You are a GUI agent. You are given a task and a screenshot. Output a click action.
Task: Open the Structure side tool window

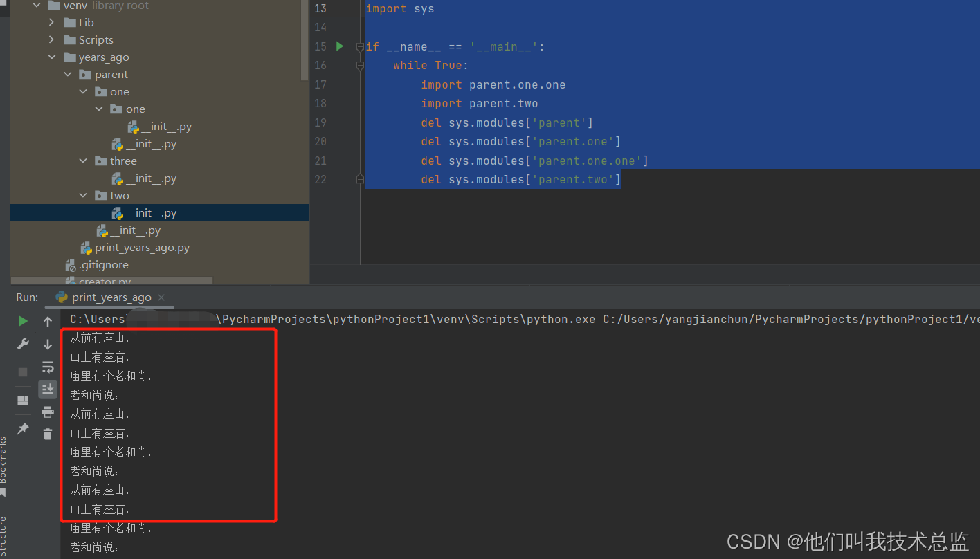[3, 536]
